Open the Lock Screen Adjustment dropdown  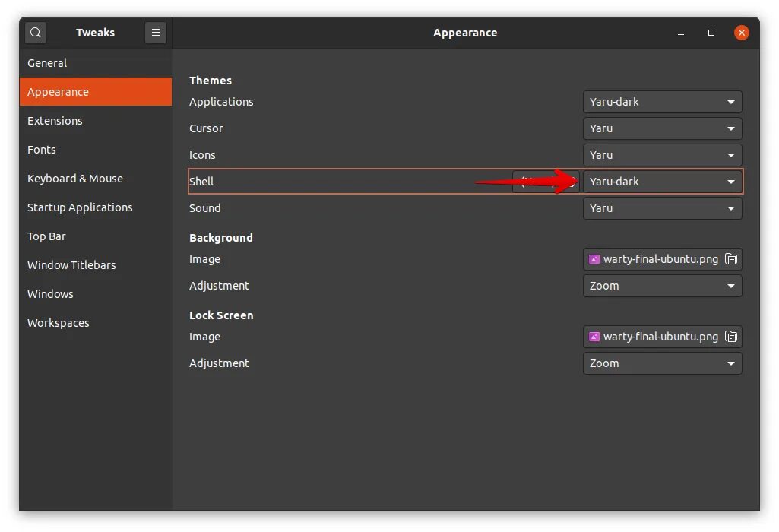coord(662,363)
